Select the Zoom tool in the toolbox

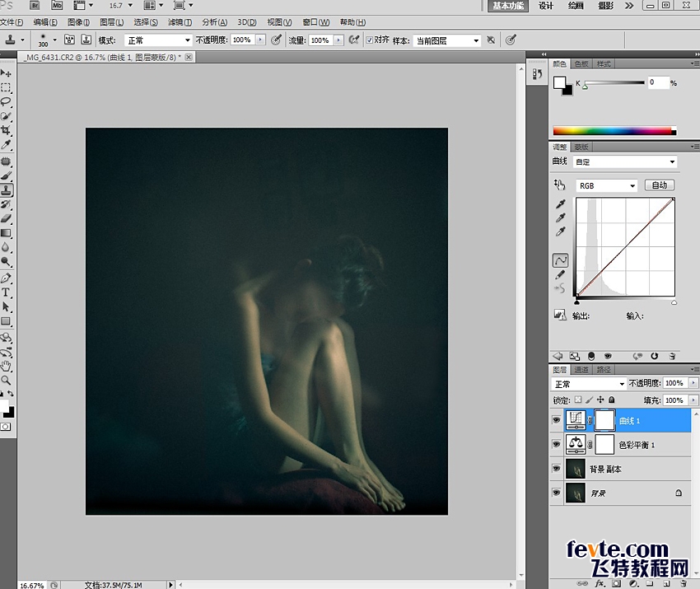click(x=6, y=381)
